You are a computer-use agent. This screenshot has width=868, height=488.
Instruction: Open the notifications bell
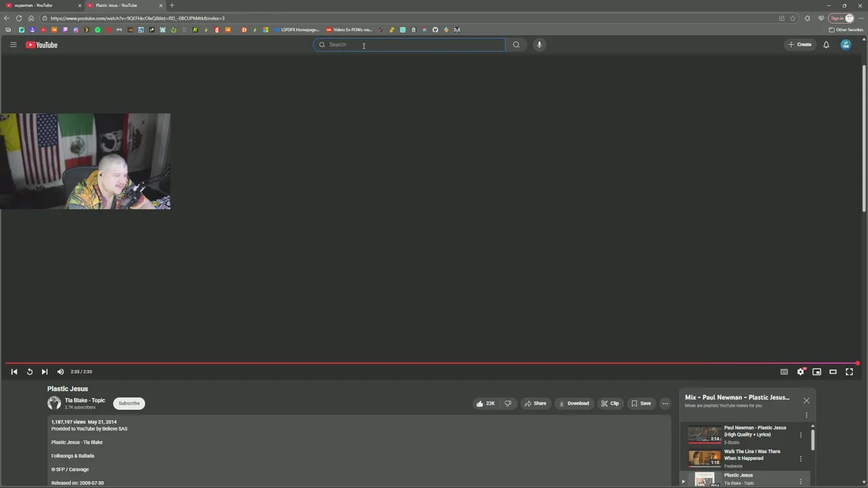[826, 45]
